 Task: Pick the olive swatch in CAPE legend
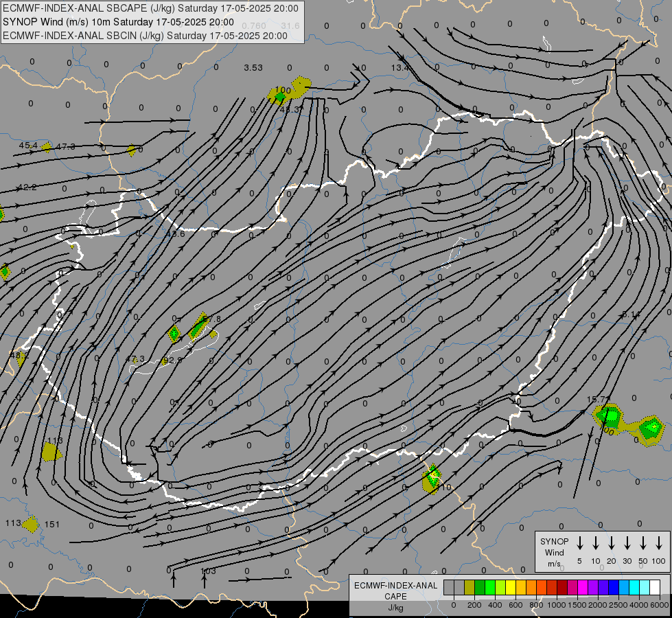point(470,588)
